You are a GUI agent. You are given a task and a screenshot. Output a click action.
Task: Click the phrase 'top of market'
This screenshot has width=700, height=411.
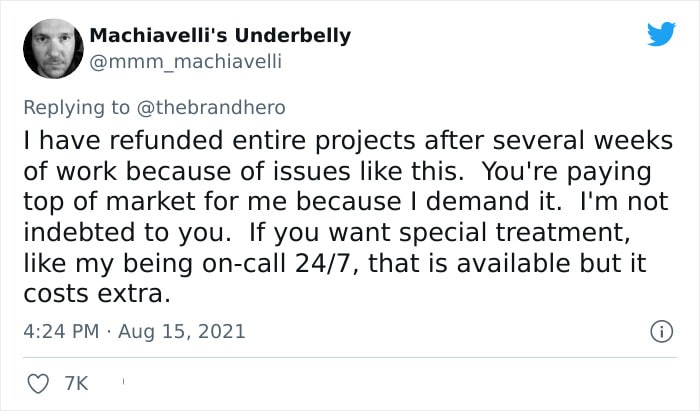tap(110, 202)
